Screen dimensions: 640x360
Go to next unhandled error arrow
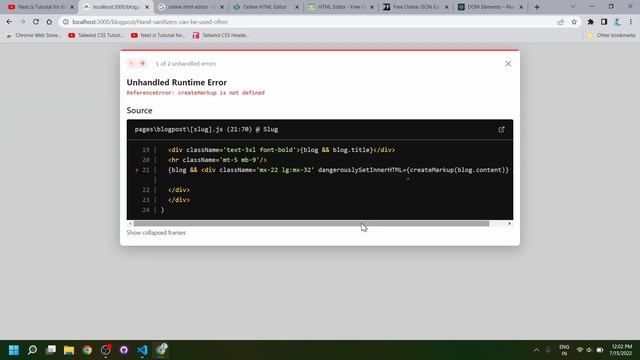click(x=142, y=63)
